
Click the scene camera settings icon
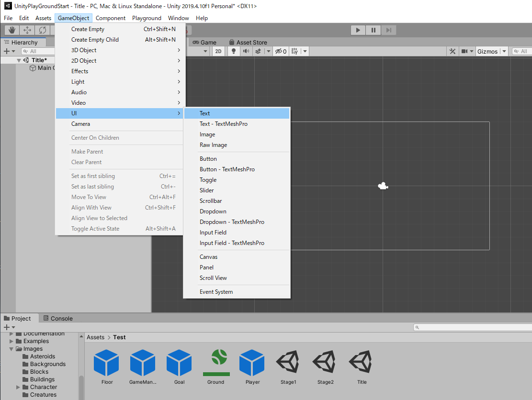464,51
